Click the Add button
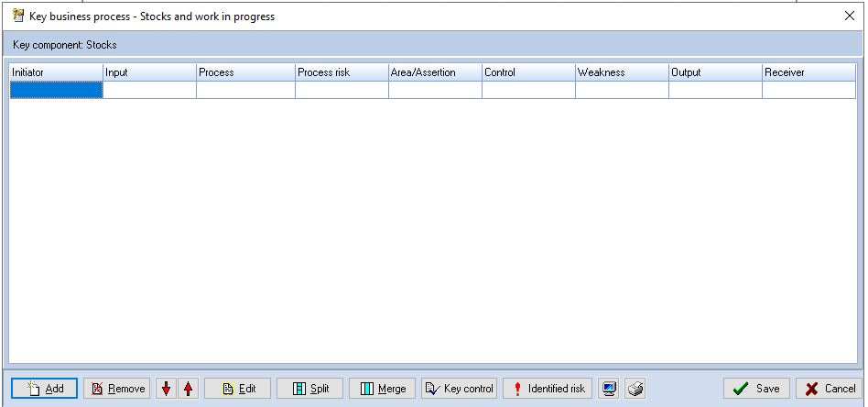Screen dimensions: 868x407 point(44,389)
